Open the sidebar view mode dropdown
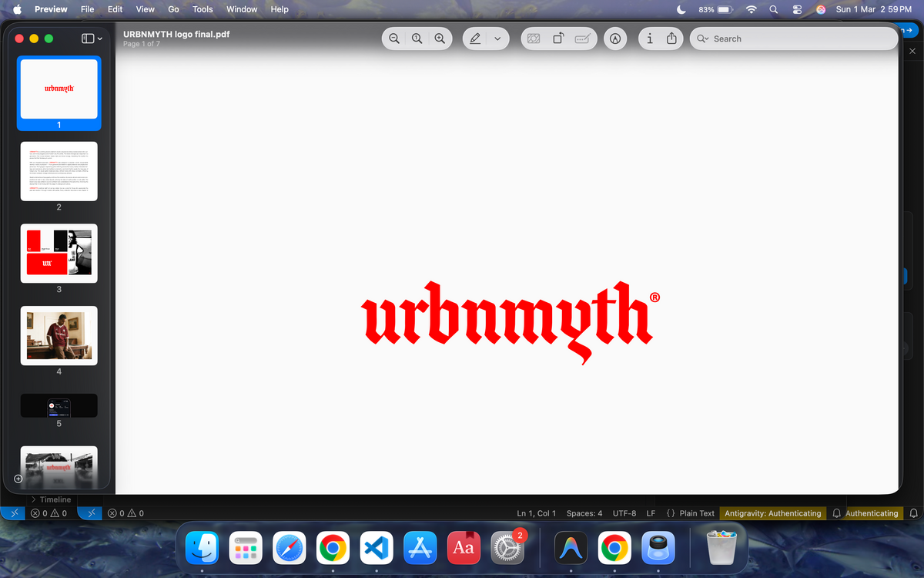Viewport: 924px width, 578px height. click(x=92, y=39)
